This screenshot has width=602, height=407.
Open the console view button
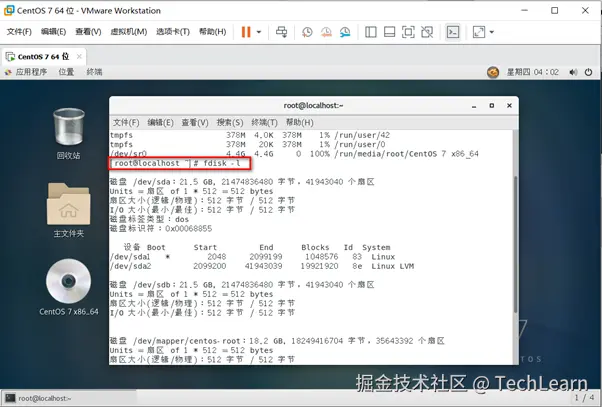click(x=453, y=32)
